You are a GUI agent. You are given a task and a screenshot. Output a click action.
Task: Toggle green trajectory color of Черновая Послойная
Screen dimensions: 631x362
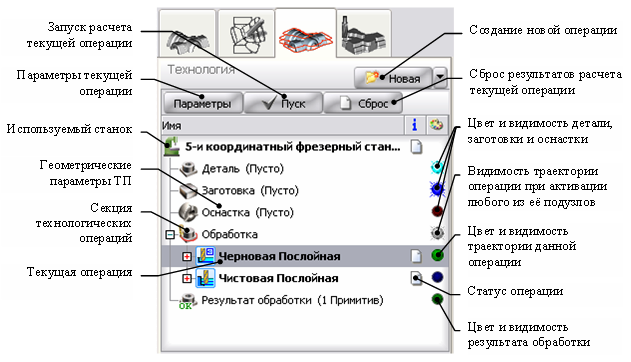click(x=437, y=255)
